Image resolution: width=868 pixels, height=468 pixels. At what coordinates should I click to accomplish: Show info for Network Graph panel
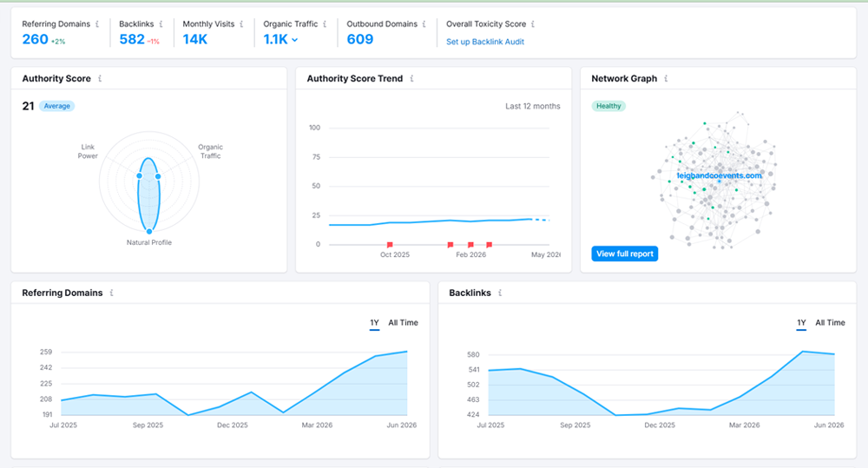pyautogui.click(x=666, y=79)
